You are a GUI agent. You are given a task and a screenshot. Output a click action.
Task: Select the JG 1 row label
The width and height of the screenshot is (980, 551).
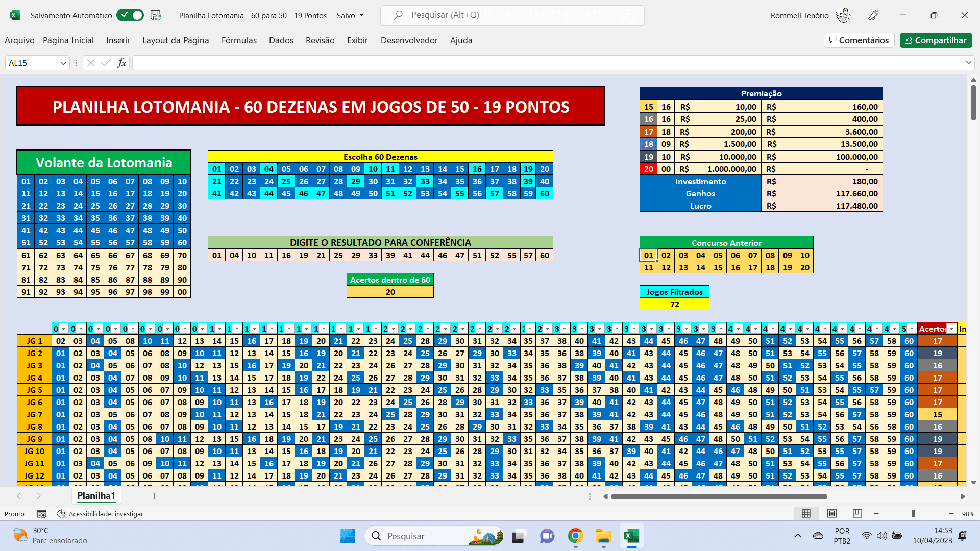point(34,341)
